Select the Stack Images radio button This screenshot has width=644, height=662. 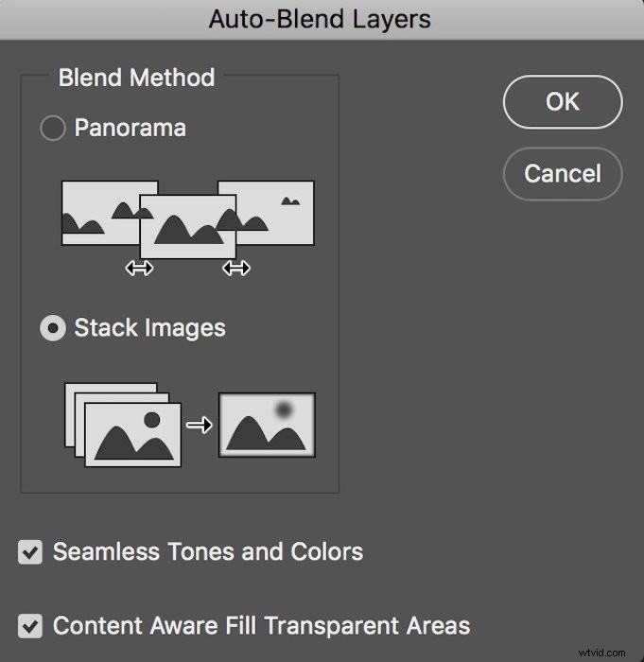52,328
